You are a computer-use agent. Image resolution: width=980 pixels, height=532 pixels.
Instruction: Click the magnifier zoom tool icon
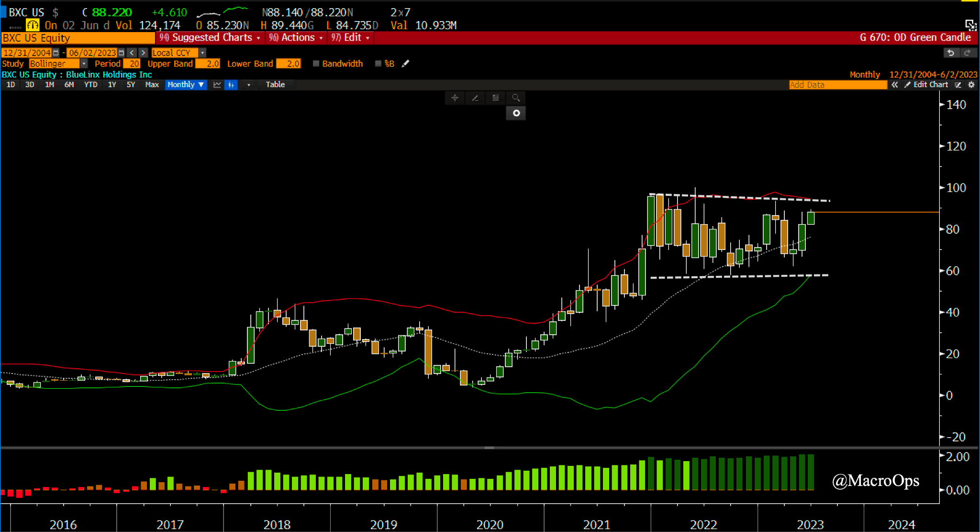[x=516, y=98]
